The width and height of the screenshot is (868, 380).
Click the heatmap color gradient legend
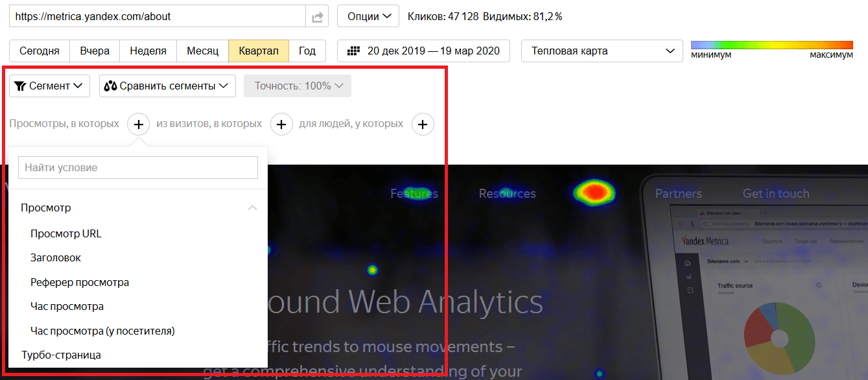point(771,45)
